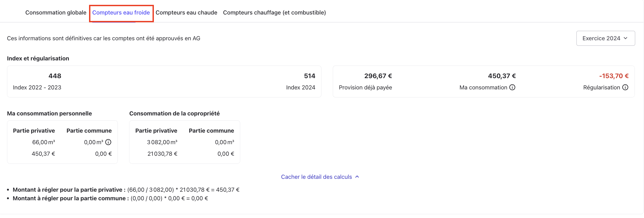Select the Compteurs eau froide tab
644x218 pixels.
[x=121, y=13]
